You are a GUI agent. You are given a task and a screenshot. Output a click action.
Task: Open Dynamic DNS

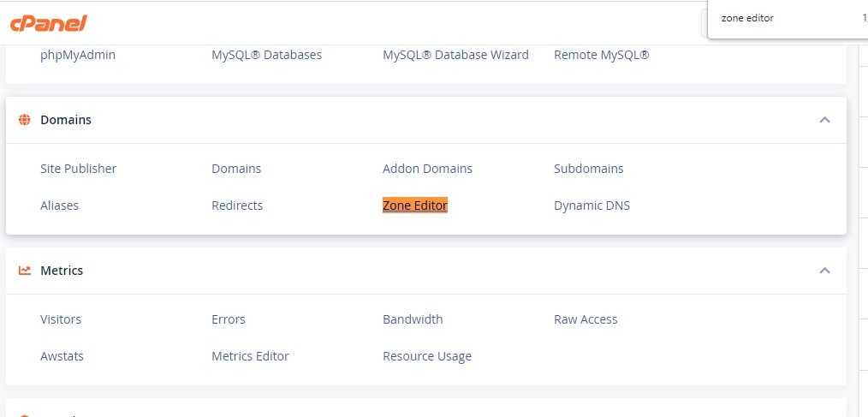pos(592,206)
